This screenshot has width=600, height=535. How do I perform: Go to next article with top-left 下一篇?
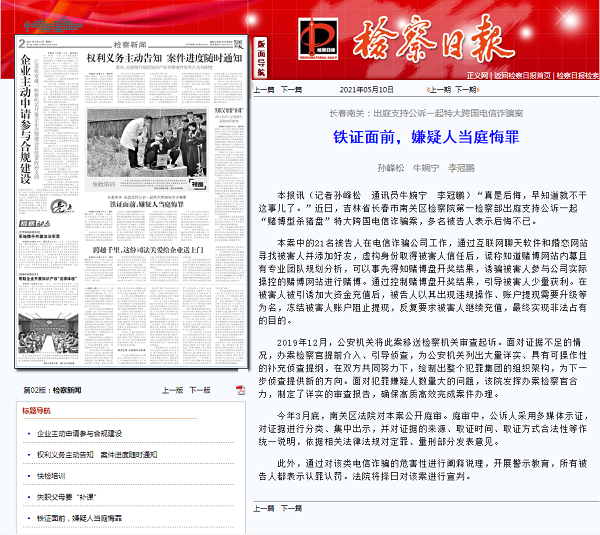[290, 89]
